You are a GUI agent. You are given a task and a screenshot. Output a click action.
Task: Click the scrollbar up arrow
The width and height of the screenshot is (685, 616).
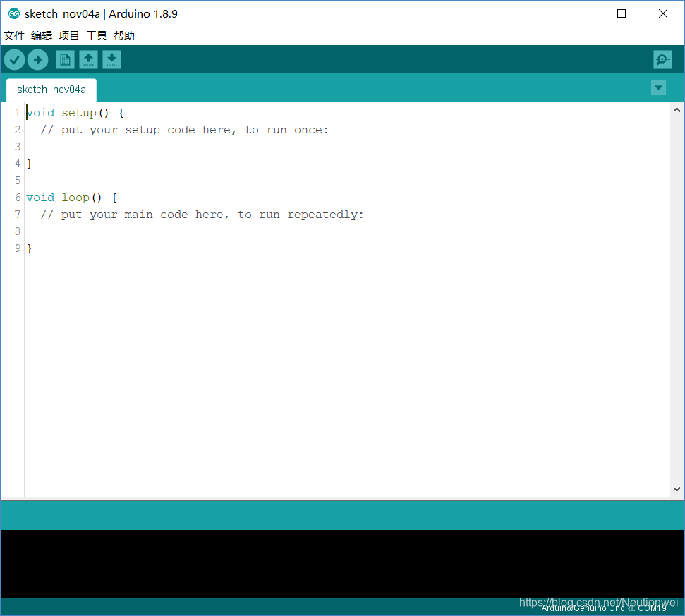tap(677, 109)
